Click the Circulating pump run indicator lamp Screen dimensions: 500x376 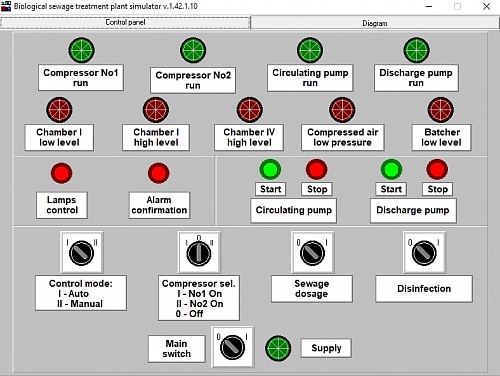(310, 50)
